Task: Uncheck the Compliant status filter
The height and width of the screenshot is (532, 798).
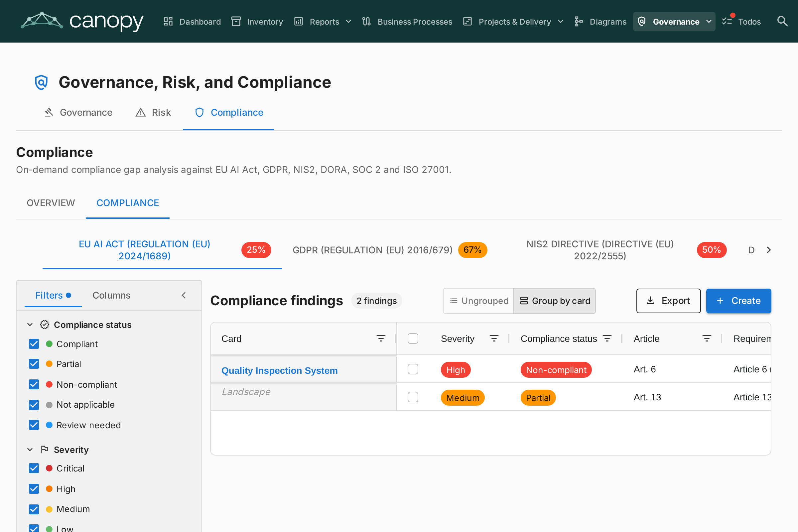Action: click(x=34, y=344)
